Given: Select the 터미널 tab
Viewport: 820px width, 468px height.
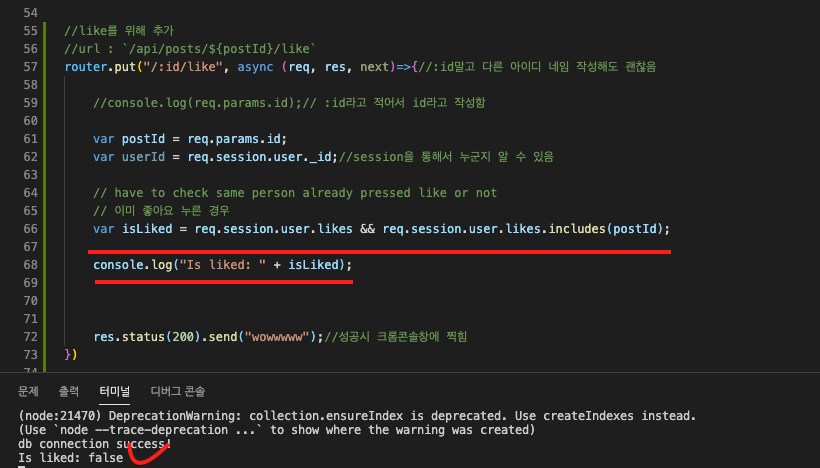Looking at the screenshot, I should click(115, 391).
